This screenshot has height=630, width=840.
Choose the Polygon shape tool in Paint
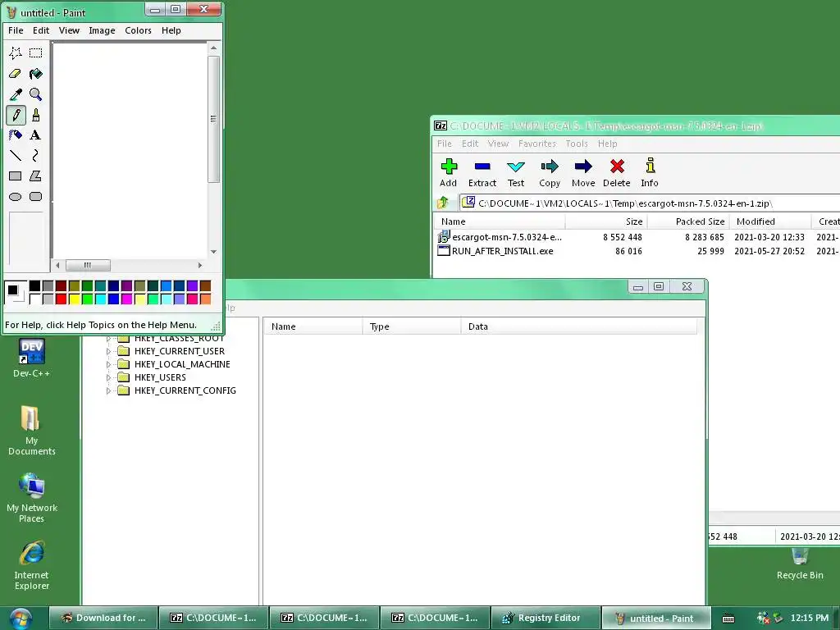click(x=36, y=176)
